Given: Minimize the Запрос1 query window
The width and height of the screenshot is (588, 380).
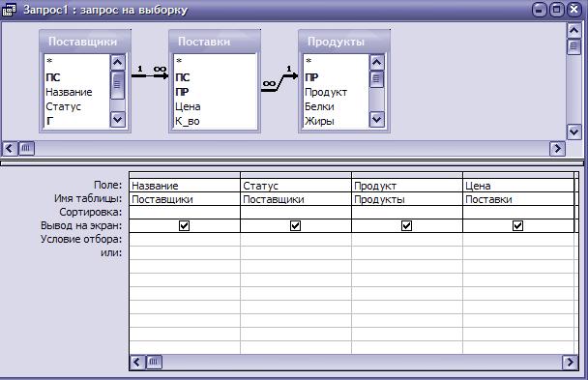Looking at the screenshot, I should pos(540,10).
